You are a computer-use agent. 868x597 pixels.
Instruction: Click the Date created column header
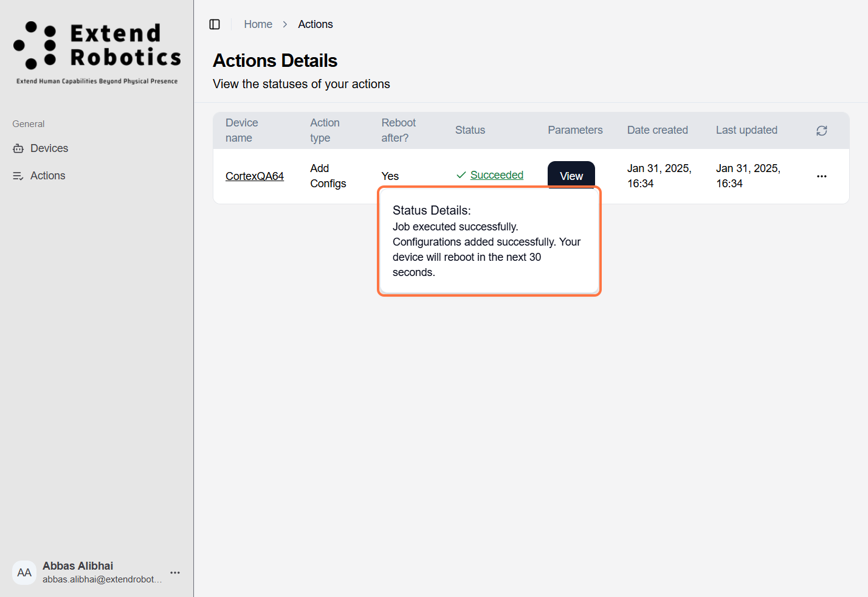click(657, 130)
